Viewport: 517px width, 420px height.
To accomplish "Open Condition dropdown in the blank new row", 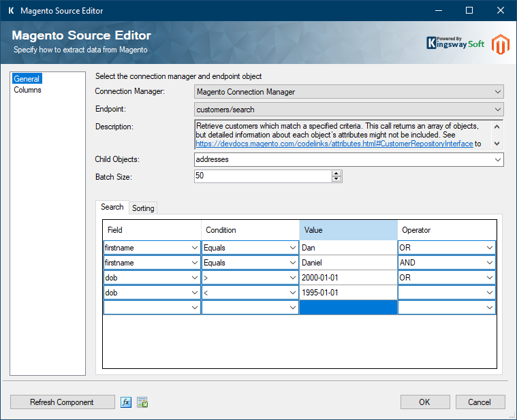I will point(292,308).
